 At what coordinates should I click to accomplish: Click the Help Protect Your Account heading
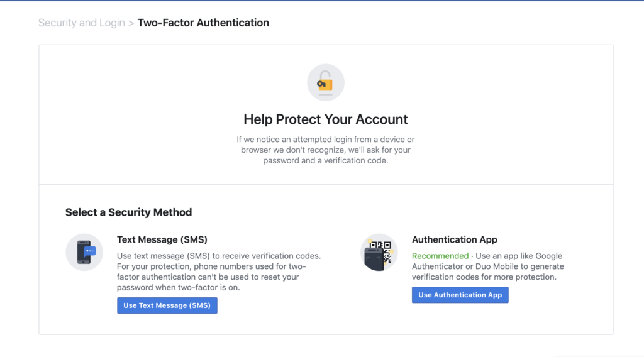click(325, 119)
